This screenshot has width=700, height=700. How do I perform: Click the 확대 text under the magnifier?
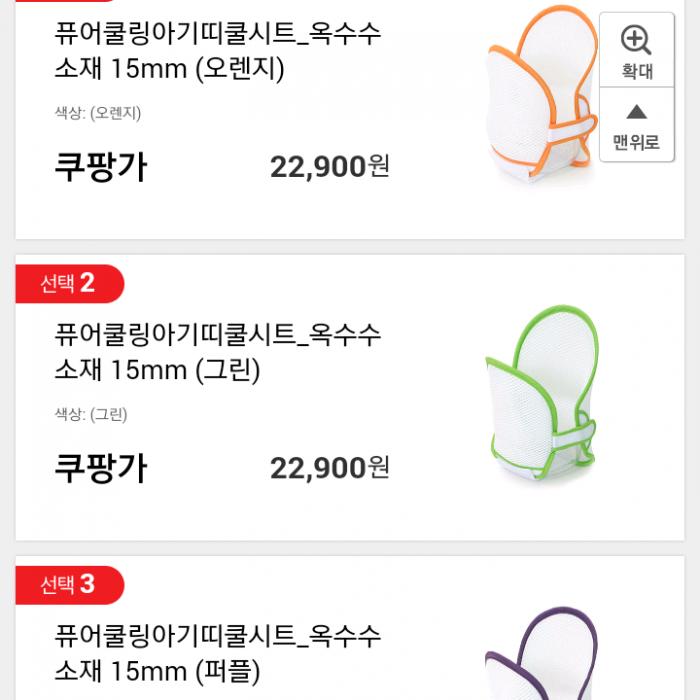click(x=637, y=72)
